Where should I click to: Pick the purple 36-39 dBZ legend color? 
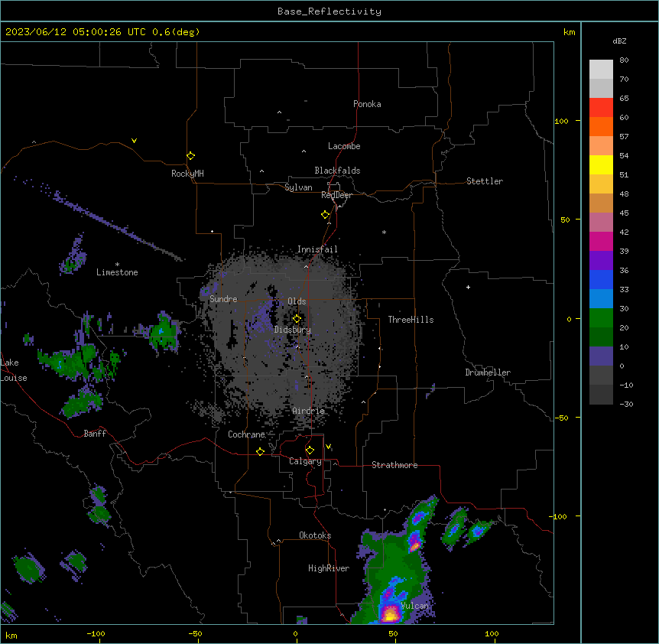pyautogui.click(x=601, y=261)
